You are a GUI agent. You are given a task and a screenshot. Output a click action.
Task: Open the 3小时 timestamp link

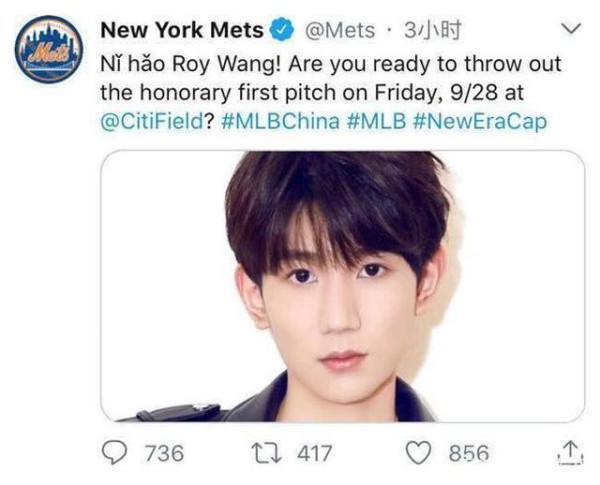(x=432, y=31)
